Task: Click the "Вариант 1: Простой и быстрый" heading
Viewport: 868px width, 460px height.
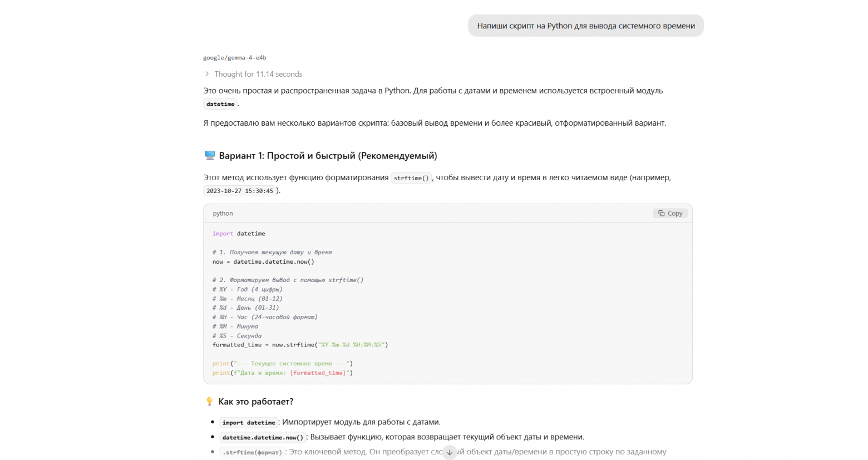Action: 328,156
